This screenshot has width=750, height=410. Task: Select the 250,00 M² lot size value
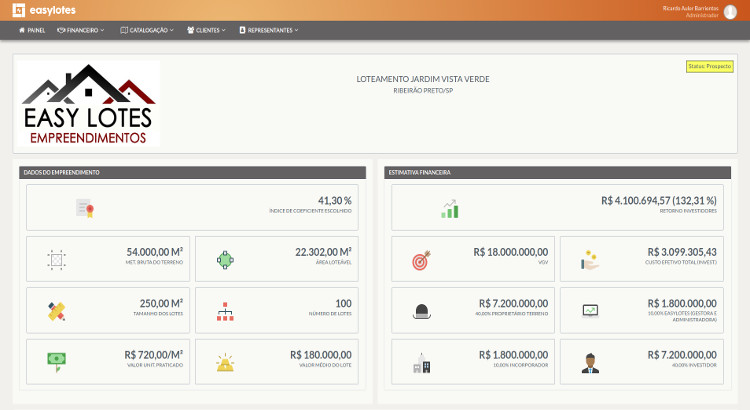161,303
